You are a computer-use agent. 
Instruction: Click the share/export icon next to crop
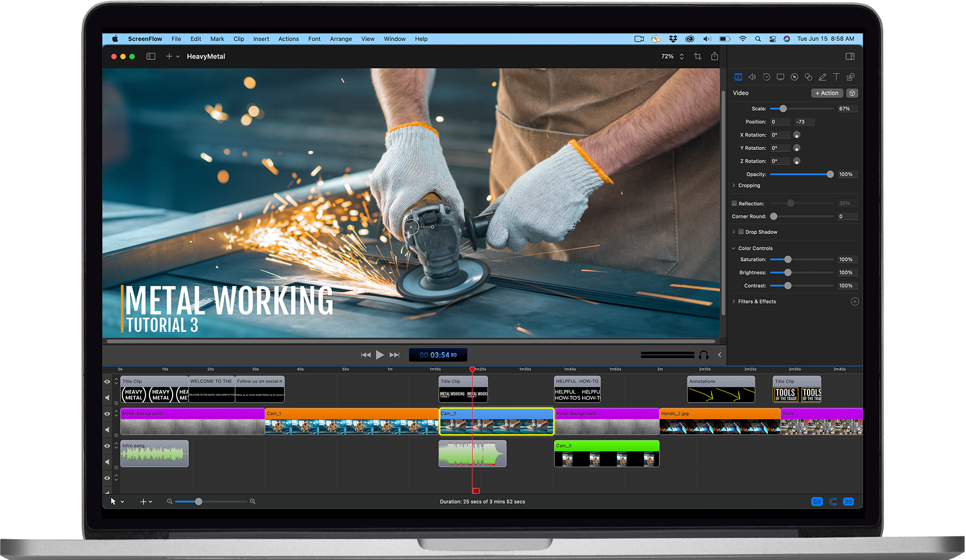[714, 56]
